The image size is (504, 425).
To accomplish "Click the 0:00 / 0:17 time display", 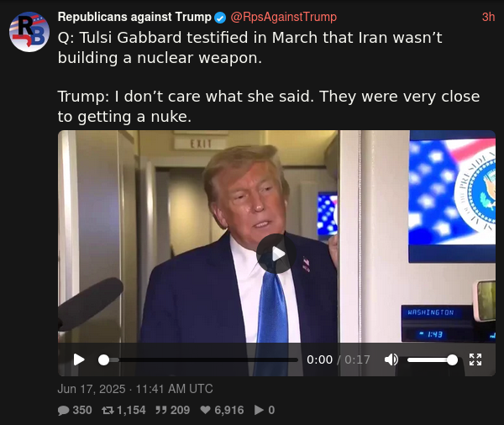I will 339,359.
